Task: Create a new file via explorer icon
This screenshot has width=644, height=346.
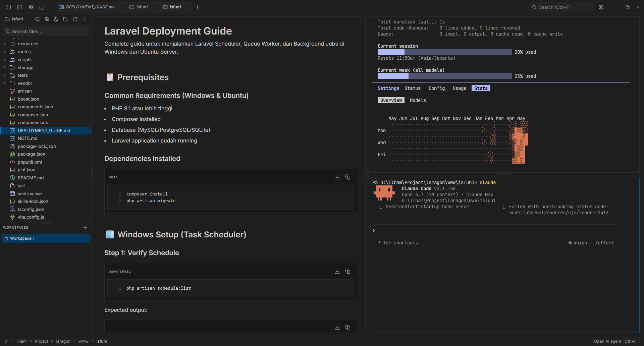Action: (56, 19)
